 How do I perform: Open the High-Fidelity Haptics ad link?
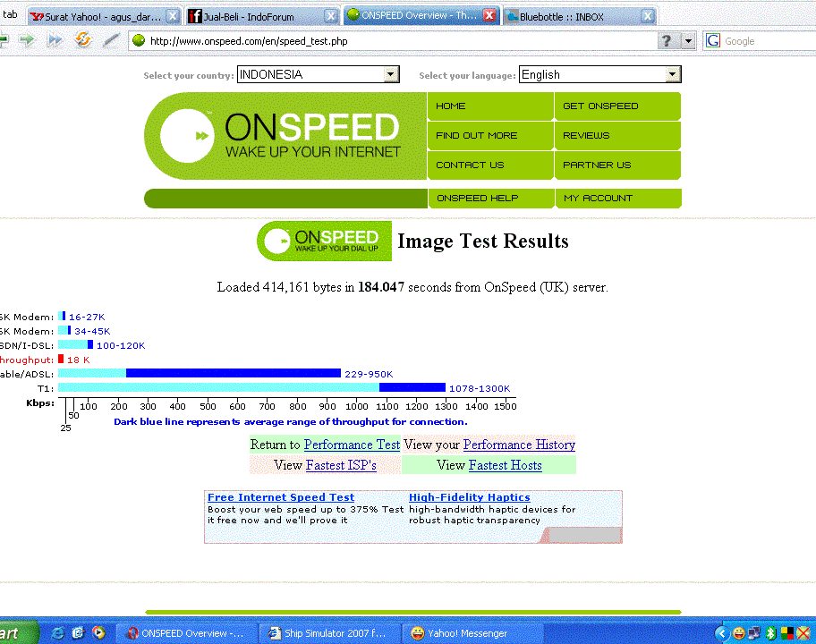(x=470, y=497)
